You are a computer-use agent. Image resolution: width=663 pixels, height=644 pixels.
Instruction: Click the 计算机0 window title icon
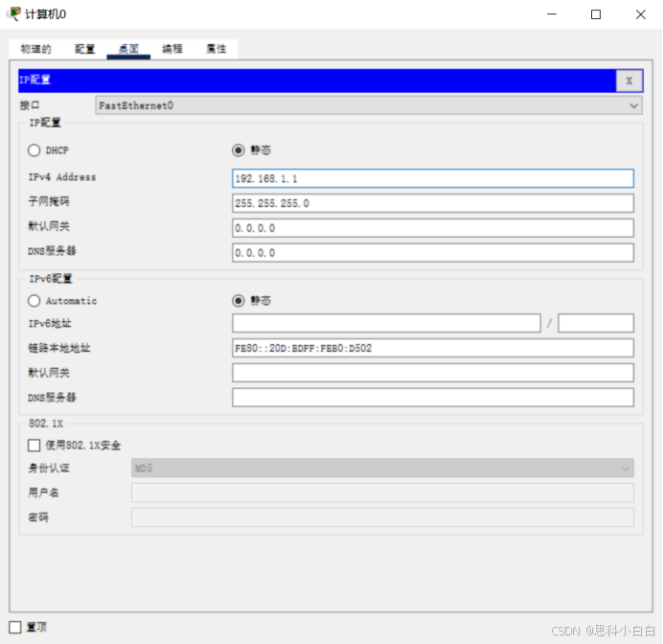point(14,14)
